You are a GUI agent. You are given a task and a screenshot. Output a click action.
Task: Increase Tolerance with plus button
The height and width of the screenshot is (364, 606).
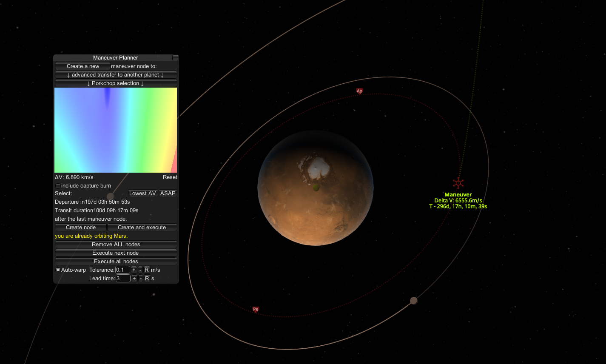pos(134,270)
